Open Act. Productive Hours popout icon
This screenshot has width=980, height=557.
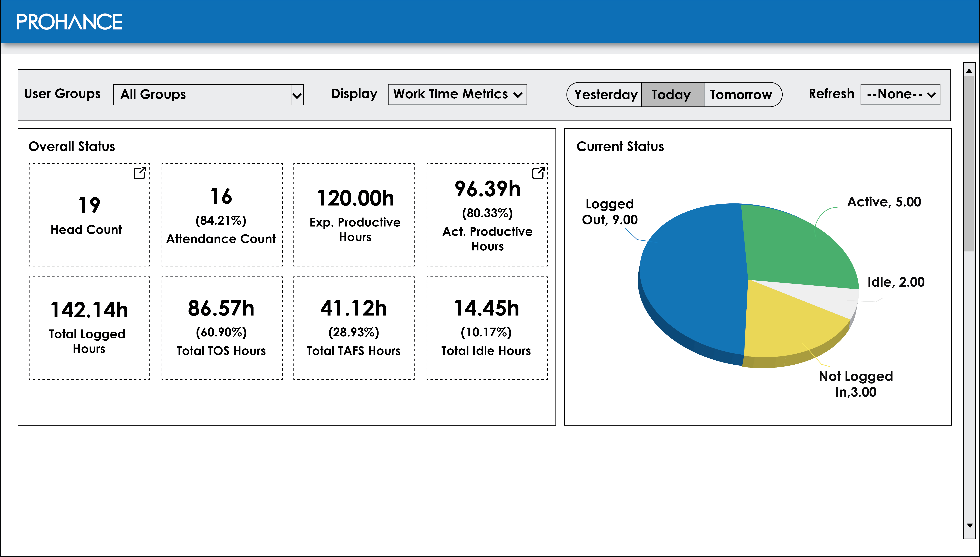(x=538, y=173)
